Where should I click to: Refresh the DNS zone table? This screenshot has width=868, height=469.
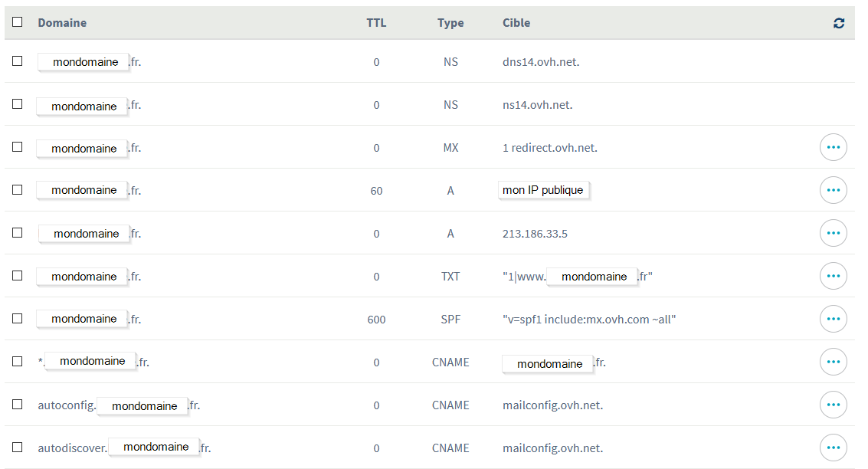point(839,23)
